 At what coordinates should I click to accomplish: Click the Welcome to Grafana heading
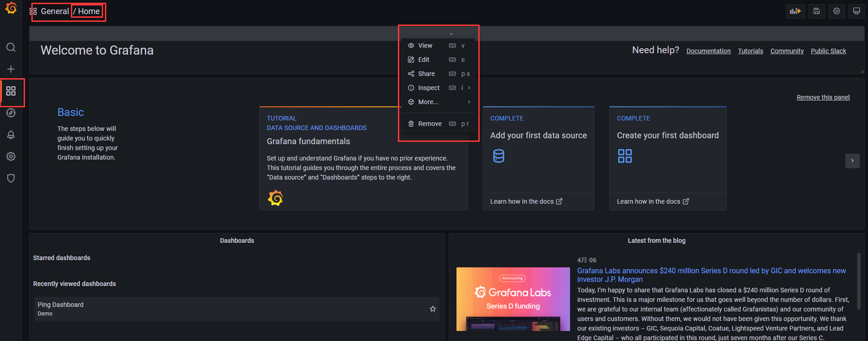point(97,50)
